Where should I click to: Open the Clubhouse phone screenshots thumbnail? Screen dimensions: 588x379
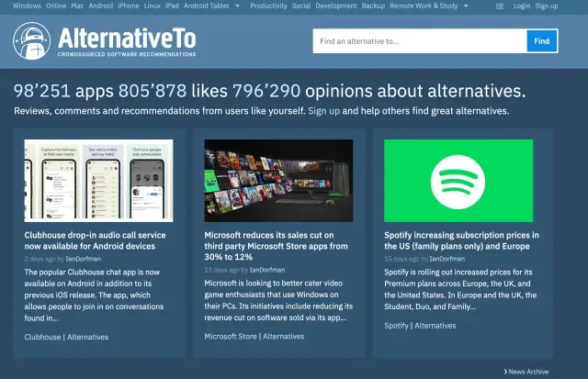tap(98, 181)
